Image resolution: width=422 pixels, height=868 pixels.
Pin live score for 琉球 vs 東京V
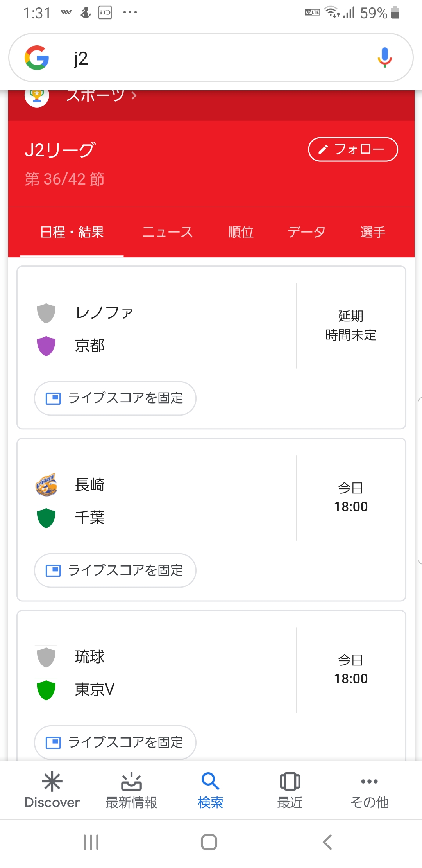click(x=115, y=742)
